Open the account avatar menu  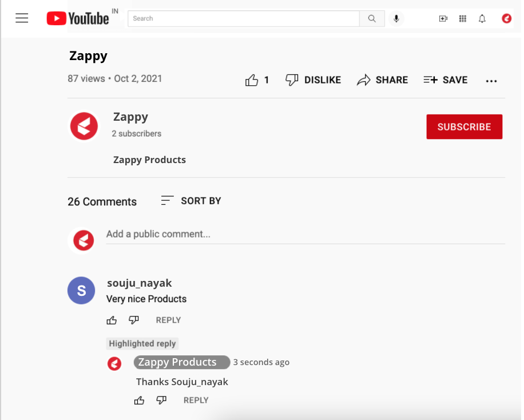507,18
